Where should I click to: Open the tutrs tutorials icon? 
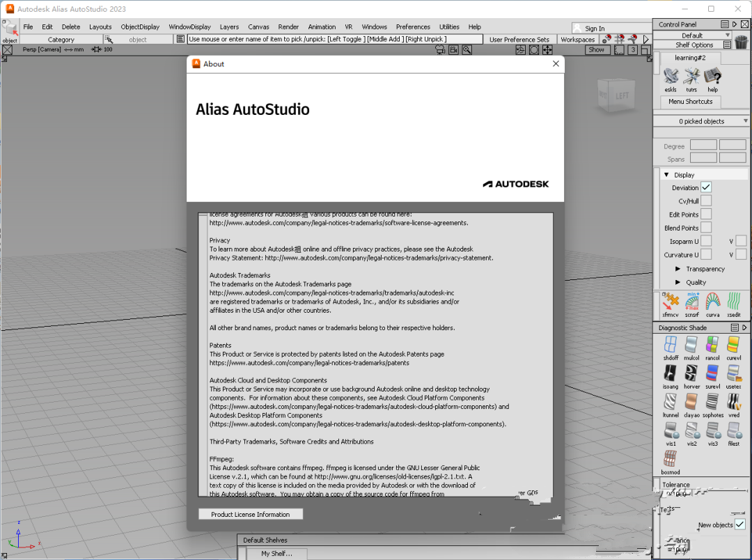click(x=691, y=77)
